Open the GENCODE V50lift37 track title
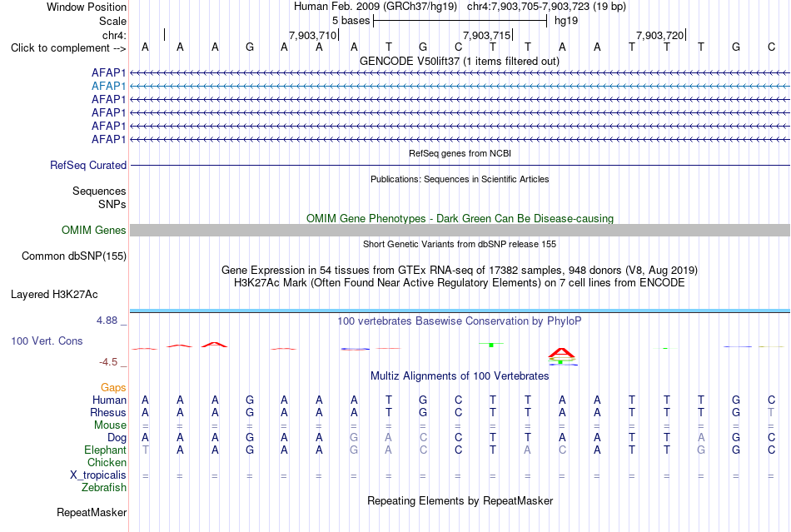This screenshot has height=532, width=791. 460,61
